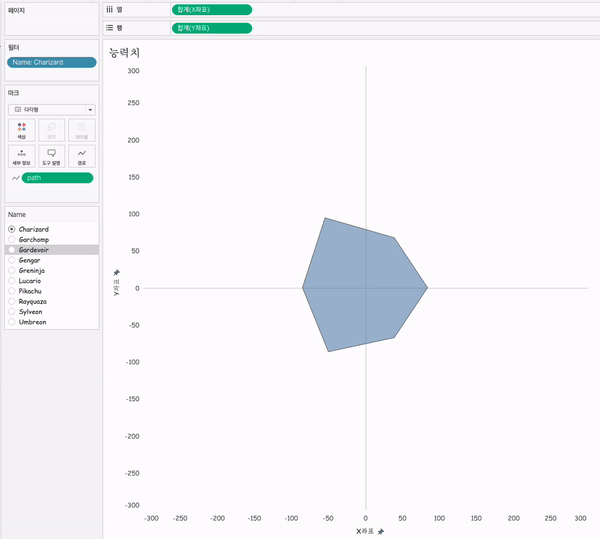Click the 능력치 sheet title
Screen dimensions: 600x539
tap(124, 51)
